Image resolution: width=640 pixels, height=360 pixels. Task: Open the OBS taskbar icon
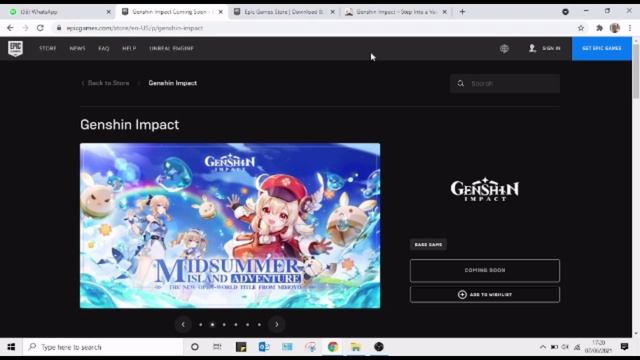tap(379, 347)
